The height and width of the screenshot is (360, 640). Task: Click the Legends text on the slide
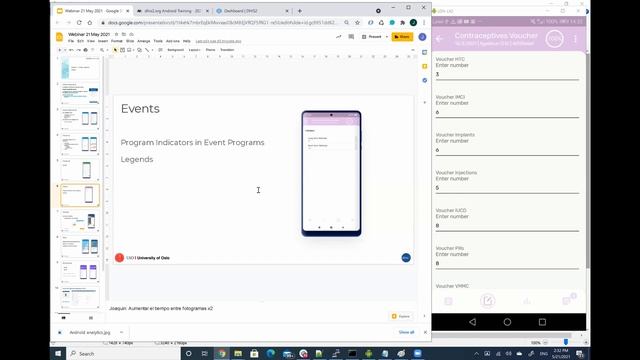[137, 159]
